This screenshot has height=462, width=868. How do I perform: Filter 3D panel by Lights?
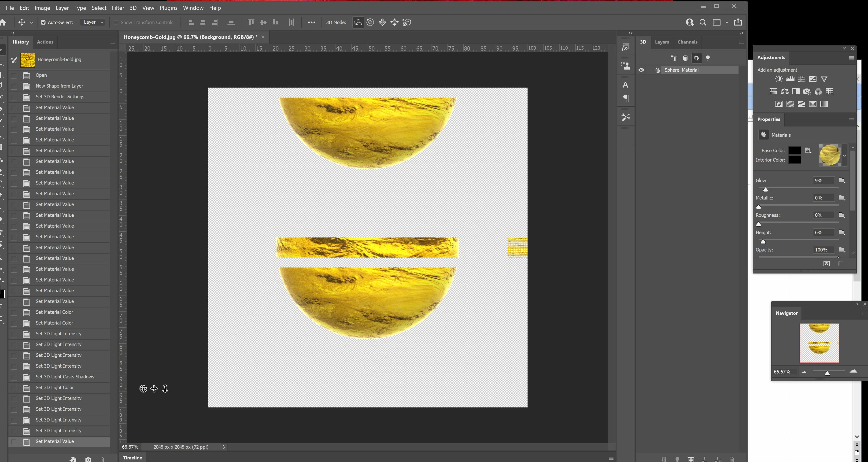(708, 58)
